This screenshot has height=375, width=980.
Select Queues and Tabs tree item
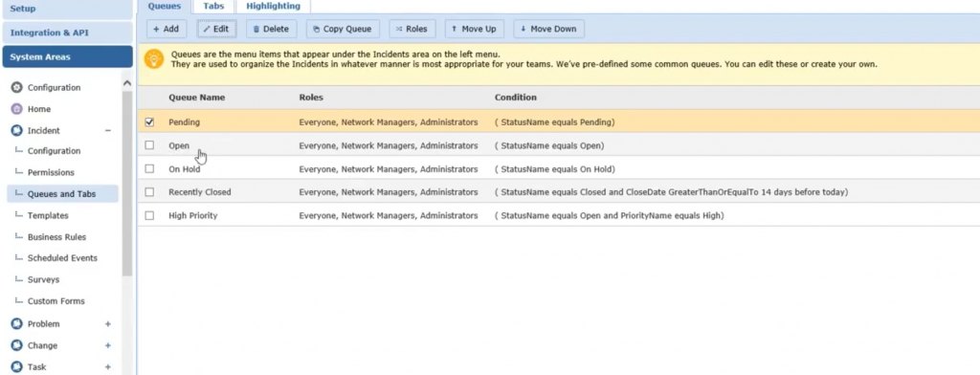pyautogui.click(x=62, y=194)
